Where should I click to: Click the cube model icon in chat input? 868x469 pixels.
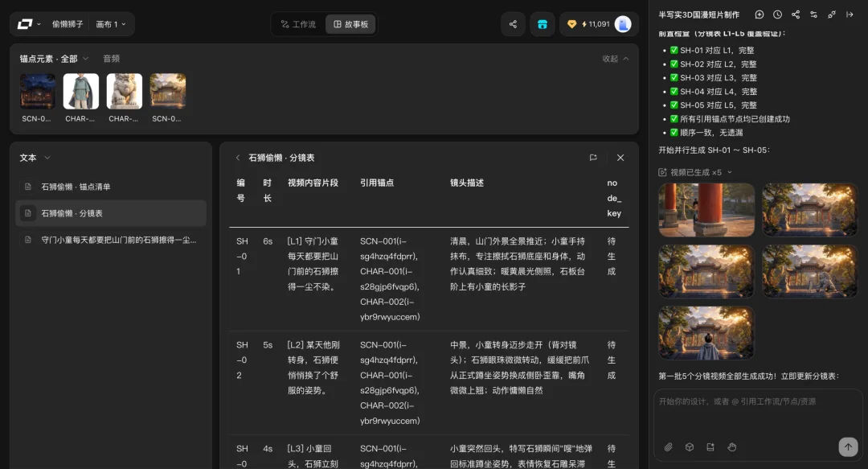690,446
